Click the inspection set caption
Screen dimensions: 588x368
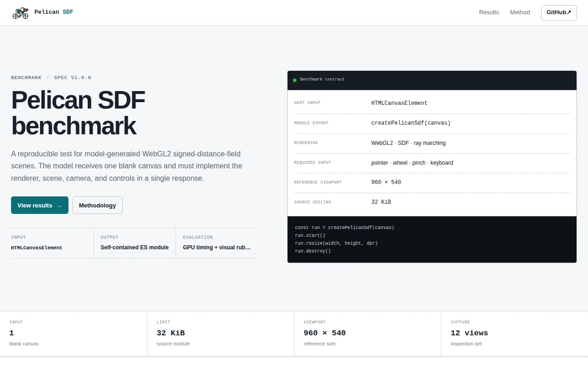[x=466, y=344]
